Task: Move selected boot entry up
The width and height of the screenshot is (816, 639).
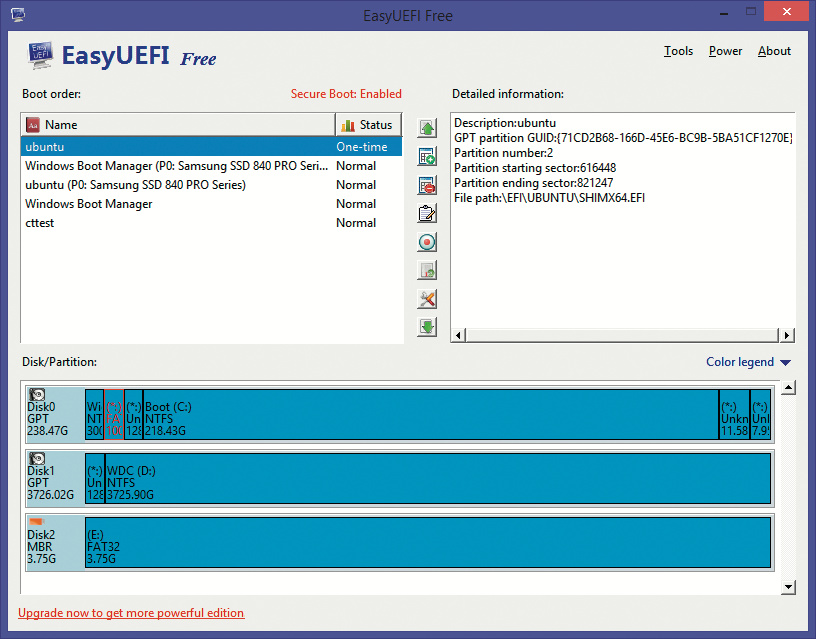Action: 427,128
